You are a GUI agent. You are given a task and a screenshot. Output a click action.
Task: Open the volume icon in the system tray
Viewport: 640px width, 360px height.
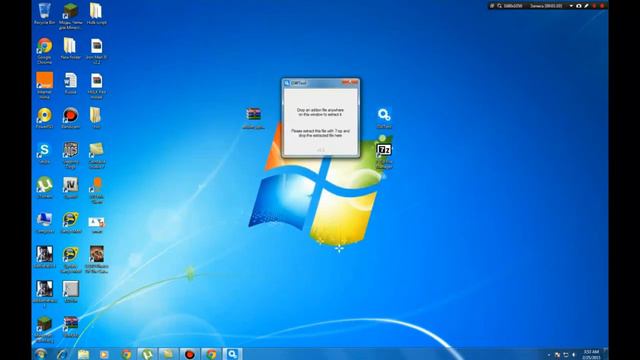tap(574, 355)
